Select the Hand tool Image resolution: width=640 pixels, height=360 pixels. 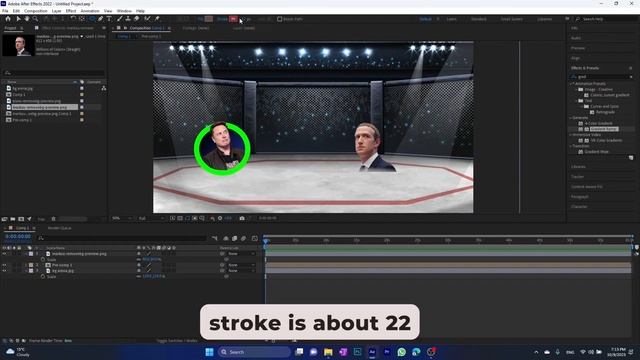[x=27, y=19]
